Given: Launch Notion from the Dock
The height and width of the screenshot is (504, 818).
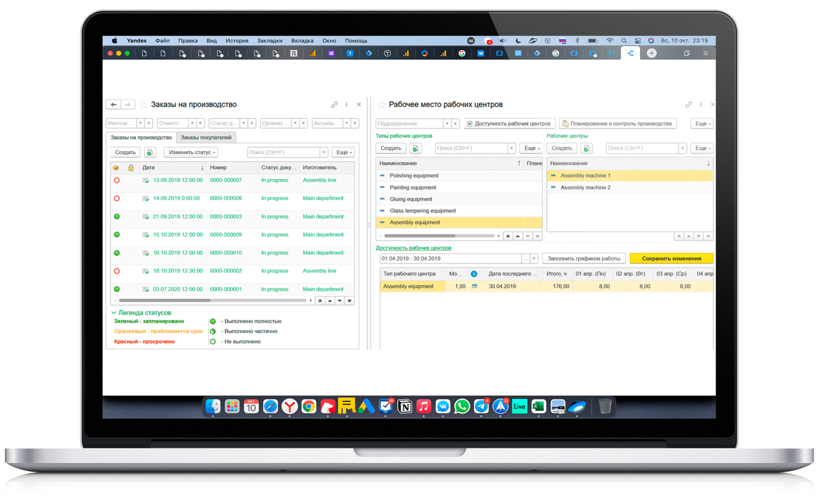Looking at the screenshot, I should tap(405, 406).
